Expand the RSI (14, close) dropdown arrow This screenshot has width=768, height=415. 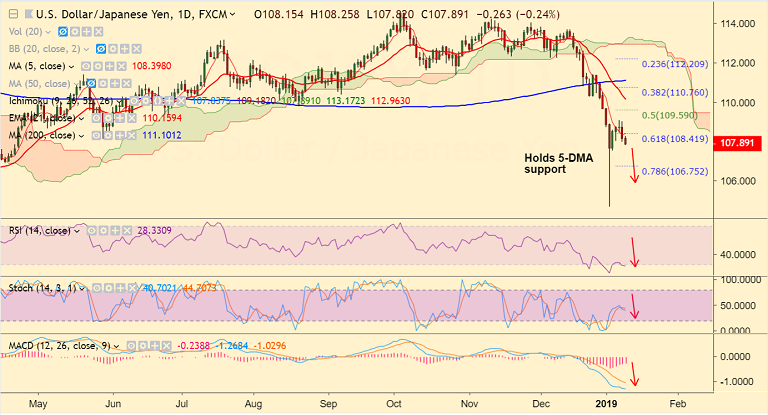77,231
